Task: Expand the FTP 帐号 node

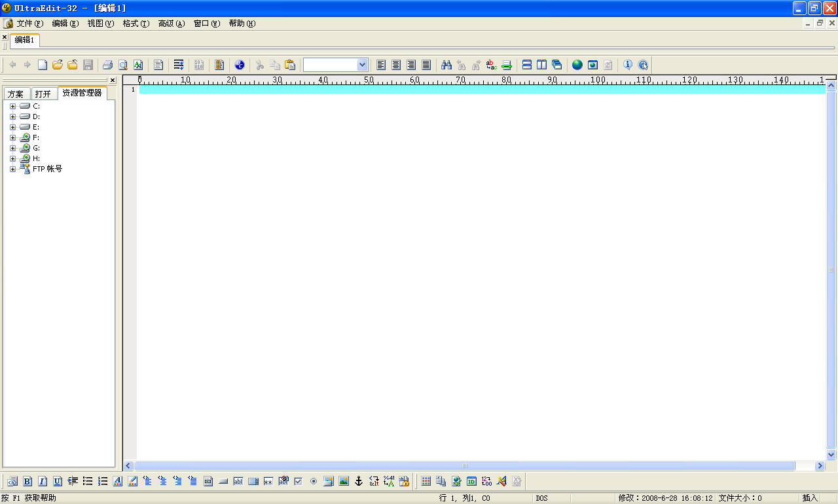Action: (x=12, y=169)
